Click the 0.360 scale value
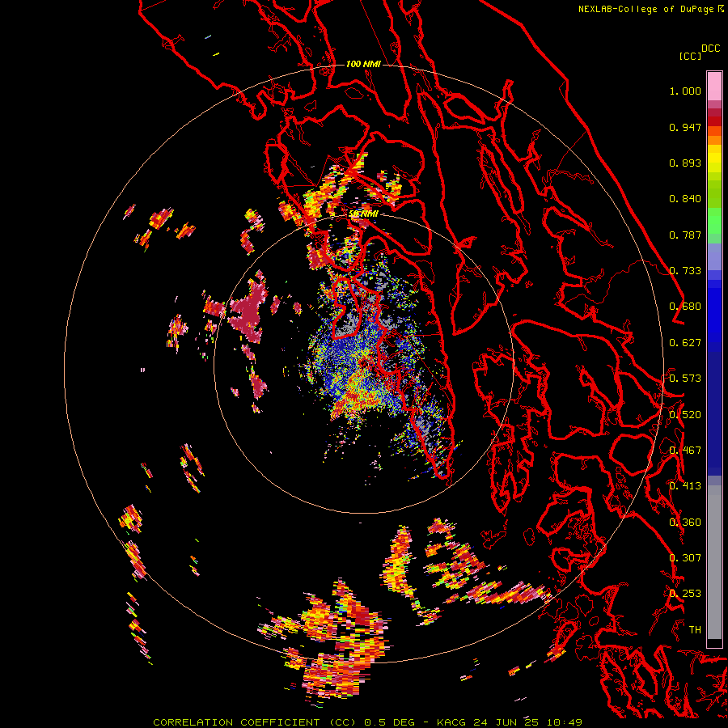This screenshot has height=728, width=728. (x=685, y=523)
